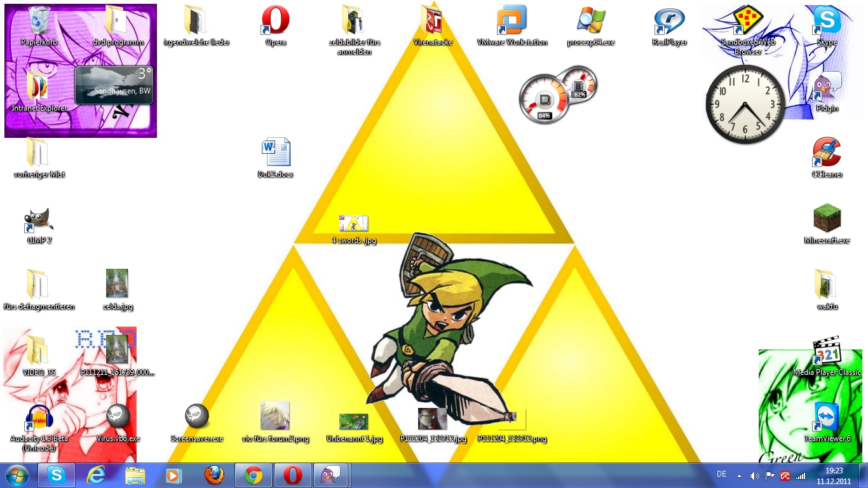868x488 pixels.
Task: Launch the CCleaner desktop icon
Action: coord(827,154)
